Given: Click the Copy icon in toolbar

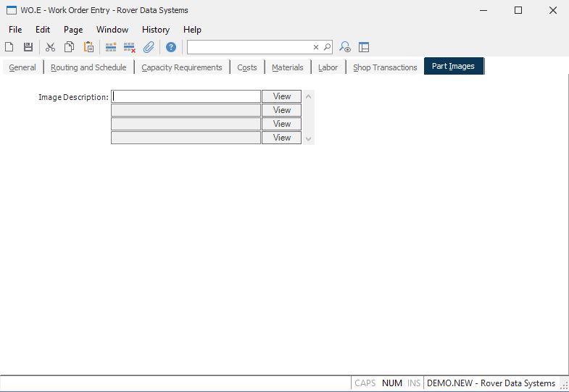Looking at the screenshot, I should [69, 47].
